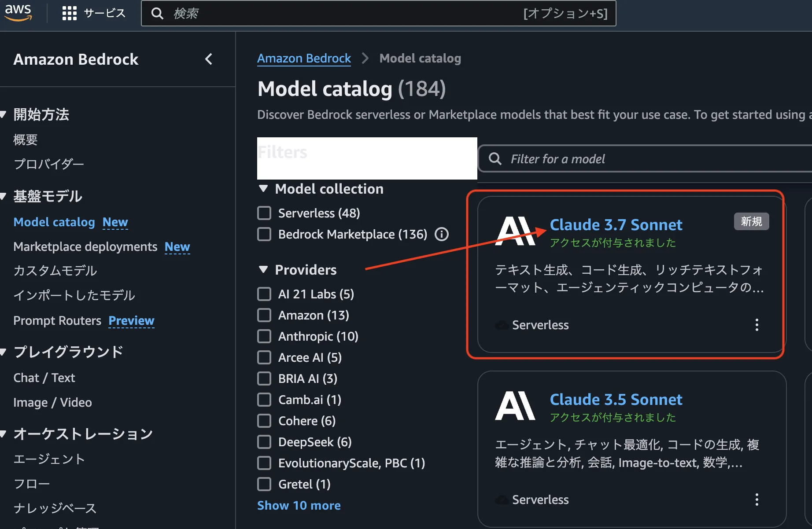This screenshot has height=529, width=812.
Task: Click the Preview tag beside Prompt Routers
Action: pos(131,321)
